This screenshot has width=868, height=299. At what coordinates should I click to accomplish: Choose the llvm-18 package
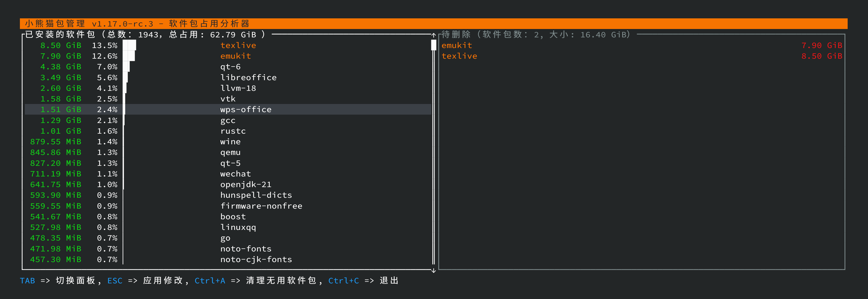pos(238,88)
